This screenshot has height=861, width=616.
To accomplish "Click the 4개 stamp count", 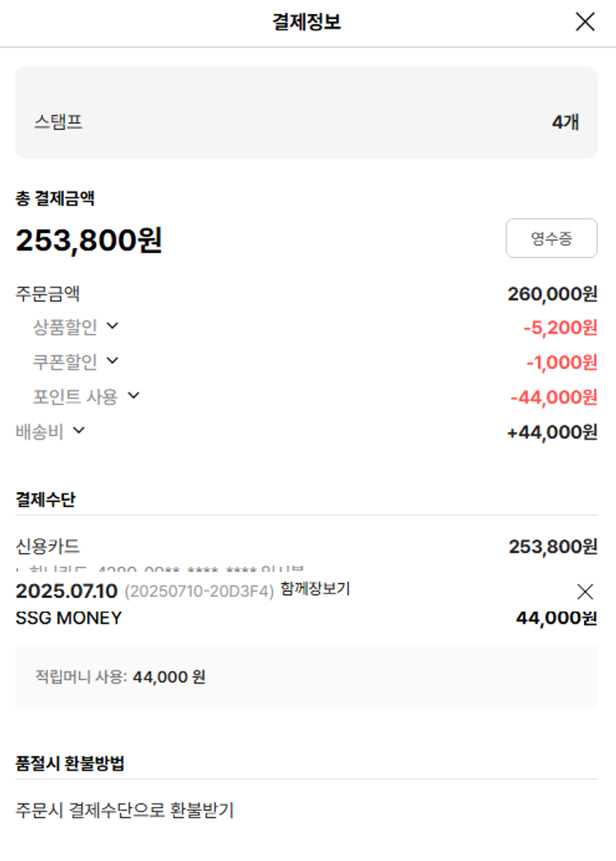I will coord(565,122).
